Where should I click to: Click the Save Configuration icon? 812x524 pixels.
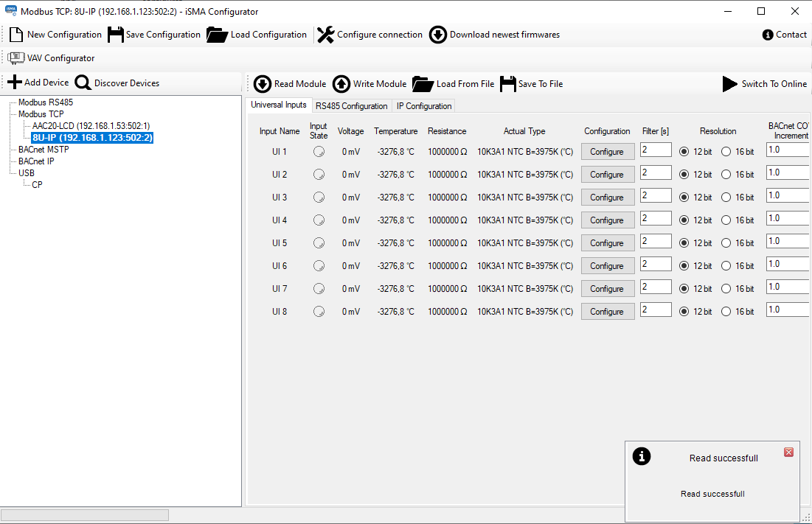pyautogui.click(x=114, y=34)
